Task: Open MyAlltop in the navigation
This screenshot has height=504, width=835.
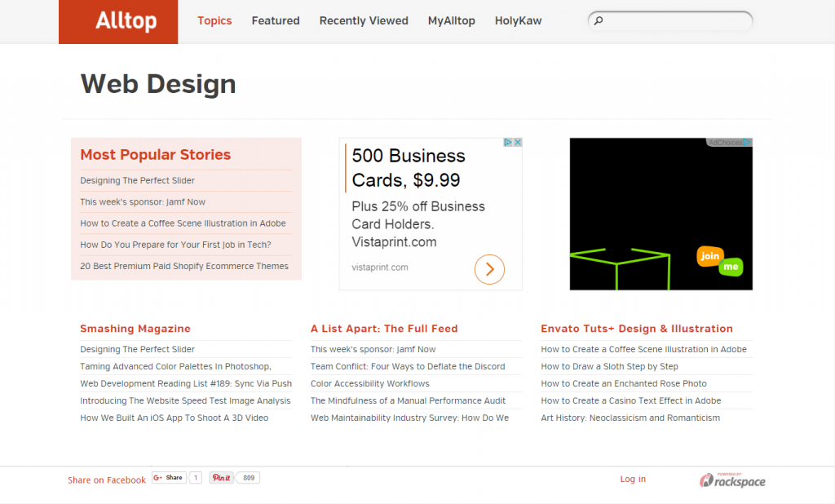Action: [x=452, y=20]
